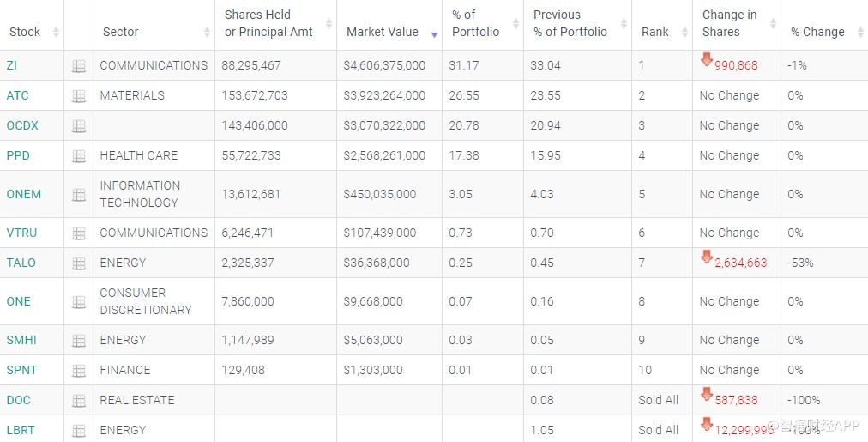868x442 pixels.
Task: Open the LBRT stock link
Action: [21, 430]
